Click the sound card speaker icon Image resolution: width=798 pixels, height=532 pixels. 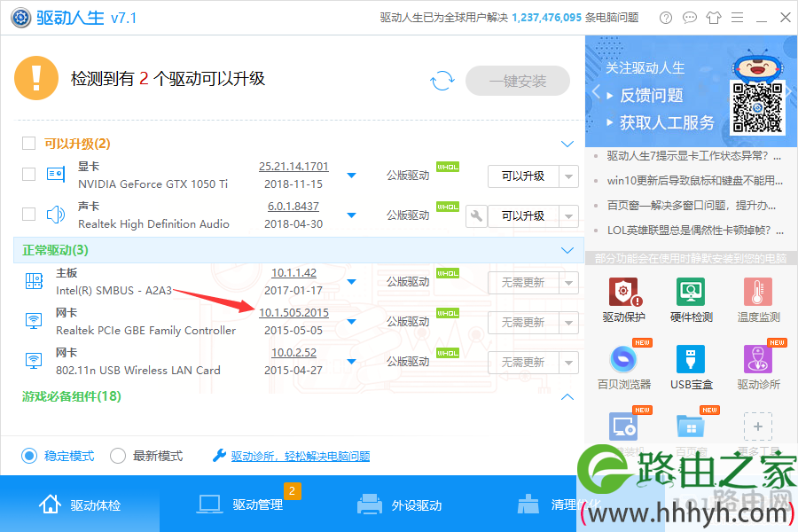pyautogui.click(x=56, y=215)
